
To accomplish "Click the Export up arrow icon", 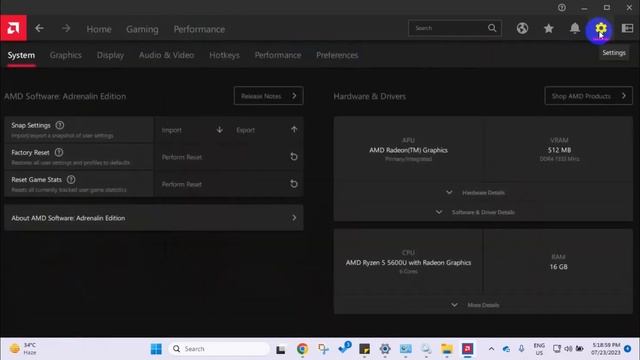I will click(x=294, y=130).
